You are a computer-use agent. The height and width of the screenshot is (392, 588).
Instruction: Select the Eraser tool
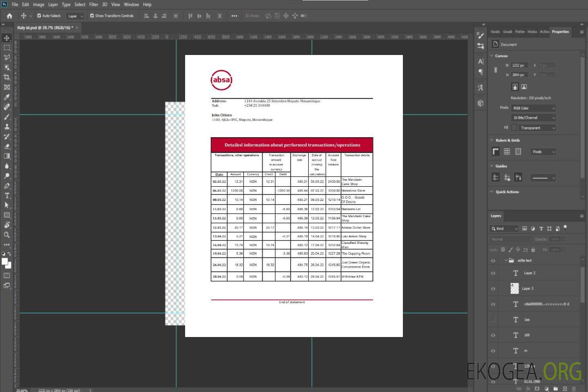click(x=7, y=146)
